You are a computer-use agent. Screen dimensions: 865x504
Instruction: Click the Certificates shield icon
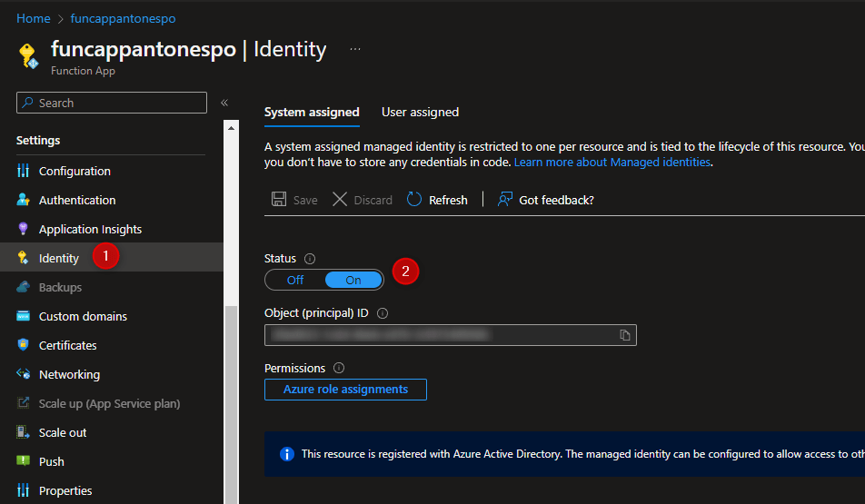24,345
